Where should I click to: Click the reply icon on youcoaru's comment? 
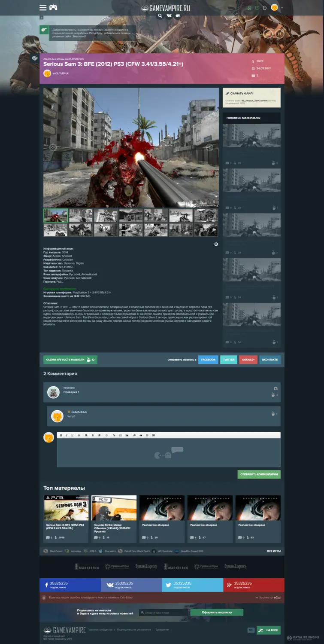(x=276, y=388)
